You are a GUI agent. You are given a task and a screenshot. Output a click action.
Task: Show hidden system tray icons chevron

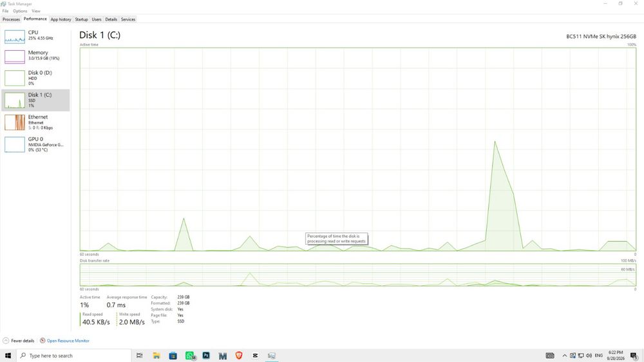[x=564, y=356]
